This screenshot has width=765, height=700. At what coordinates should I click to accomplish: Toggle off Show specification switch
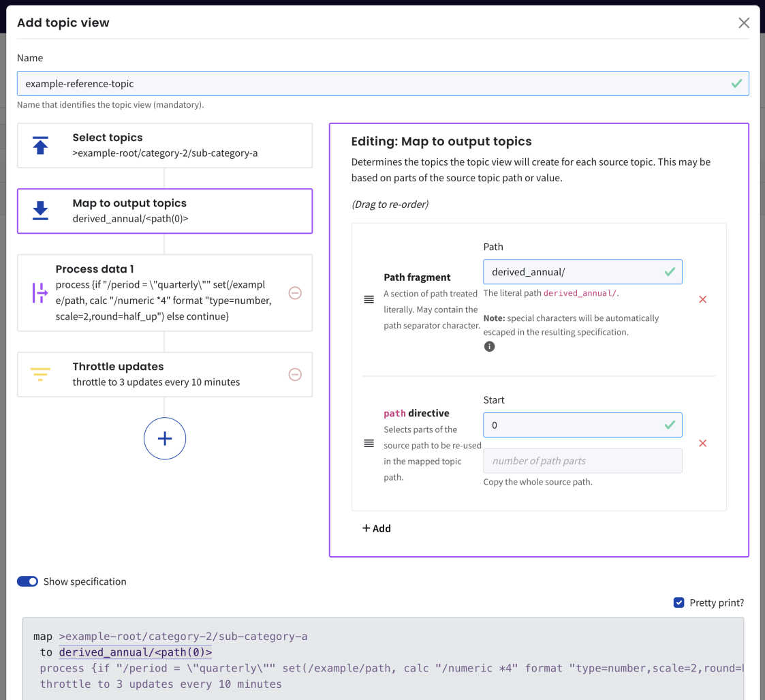tap(27, 581)
